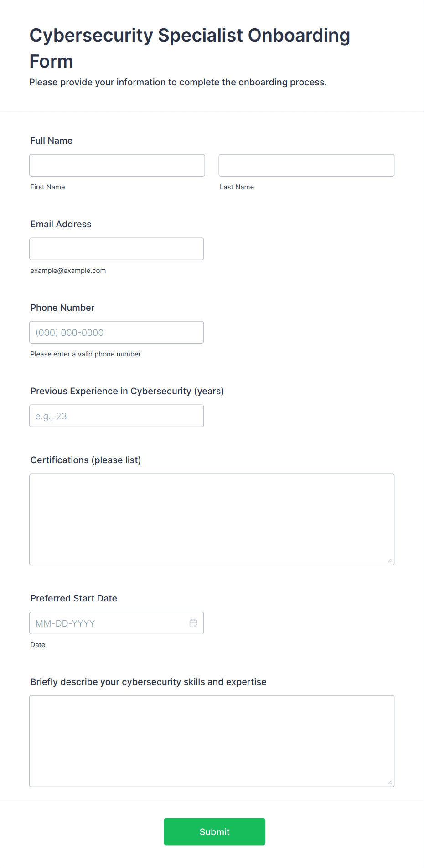Click the First Name input field
Screen dimensions: 424x868
[117, 165]
